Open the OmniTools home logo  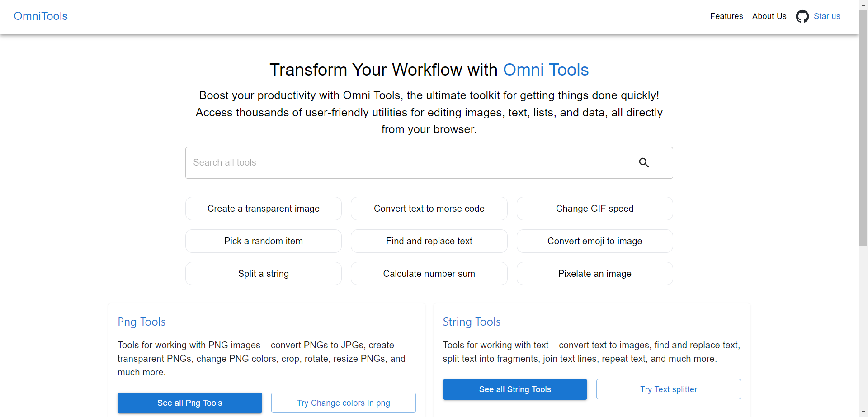(x=41, y=16)
